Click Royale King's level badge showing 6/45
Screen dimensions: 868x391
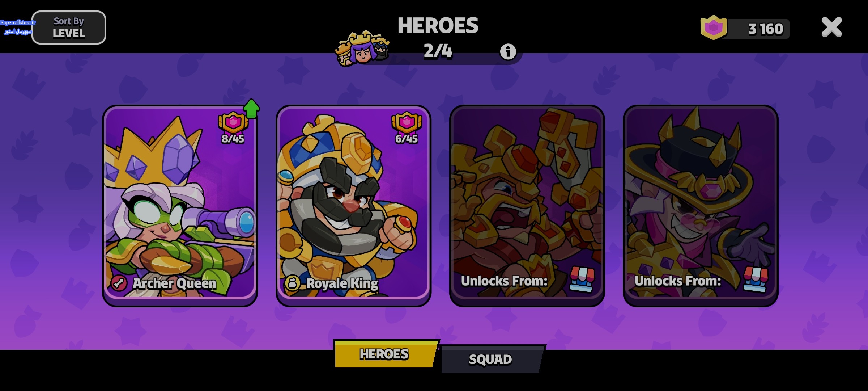coord(407,128)
